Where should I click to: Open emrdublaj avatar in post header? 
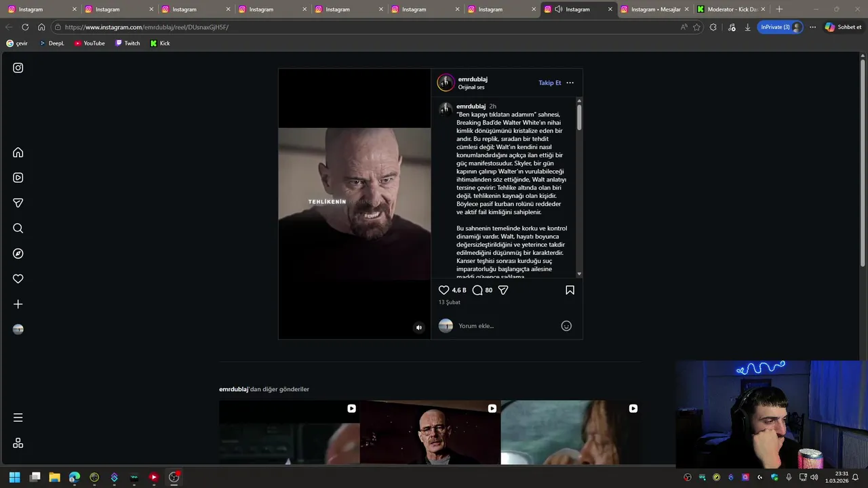446,83
